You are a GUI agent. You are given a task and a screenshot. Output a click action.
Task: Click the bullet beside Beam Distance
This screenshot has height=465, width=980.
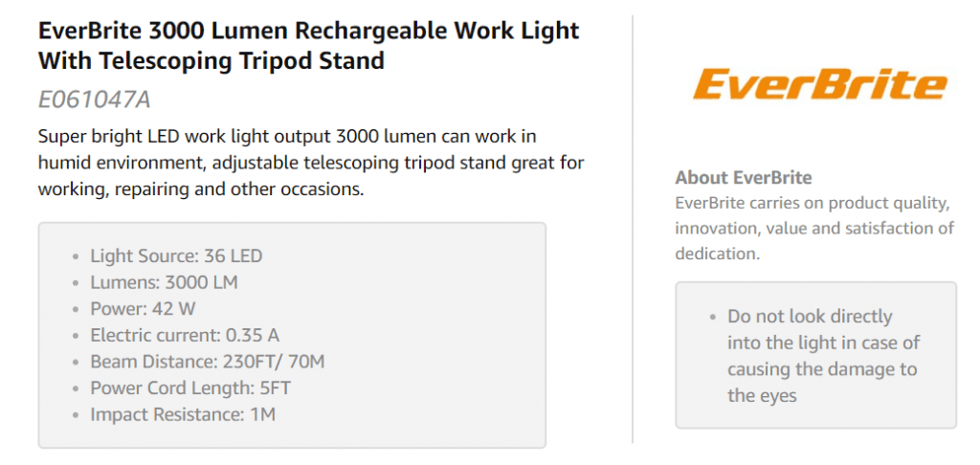tap(76, 363)
